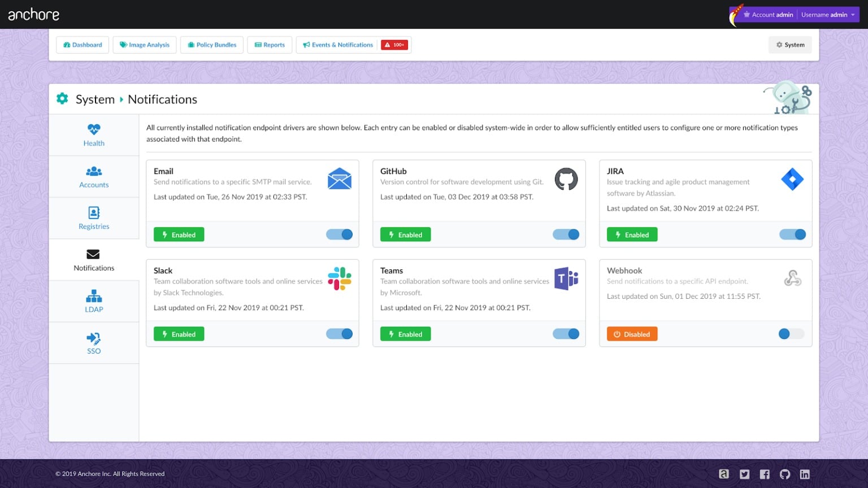Click the Slack Enabled status button
Screen dimensions: 868x488
coord(179,334)
